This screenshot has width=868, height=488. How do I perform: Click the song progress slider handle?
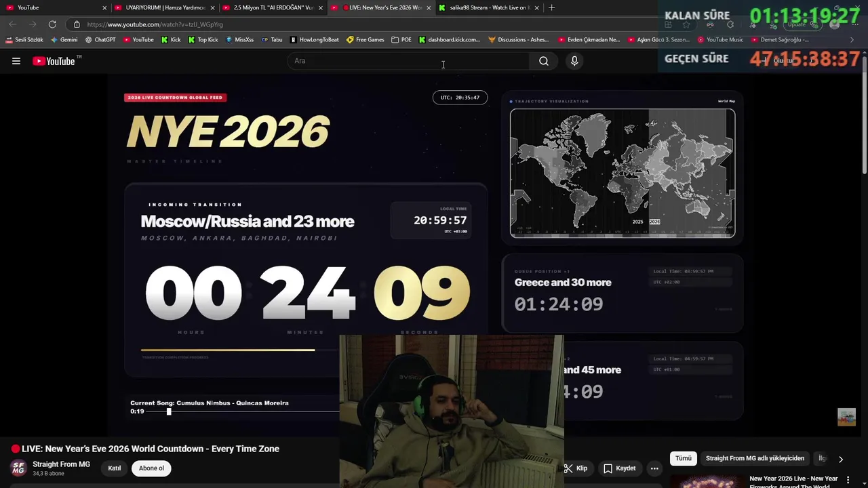(x=169, y=411)
